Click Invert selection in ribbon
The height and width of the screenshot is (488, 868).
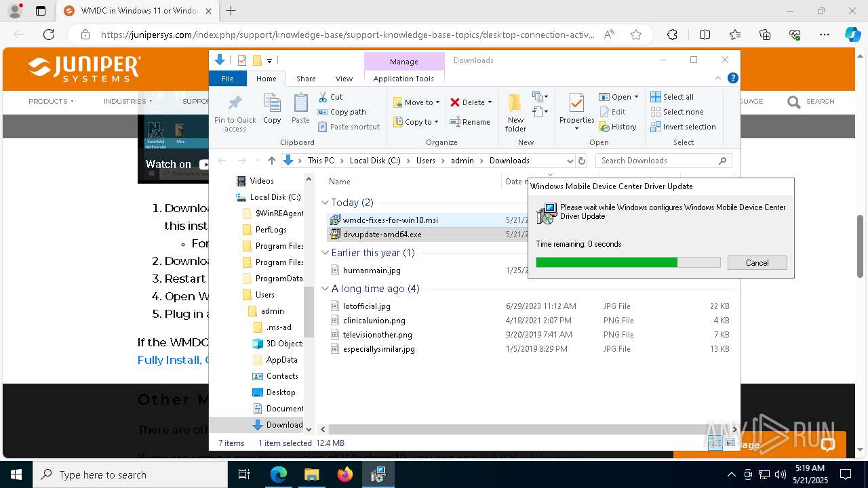683,127
